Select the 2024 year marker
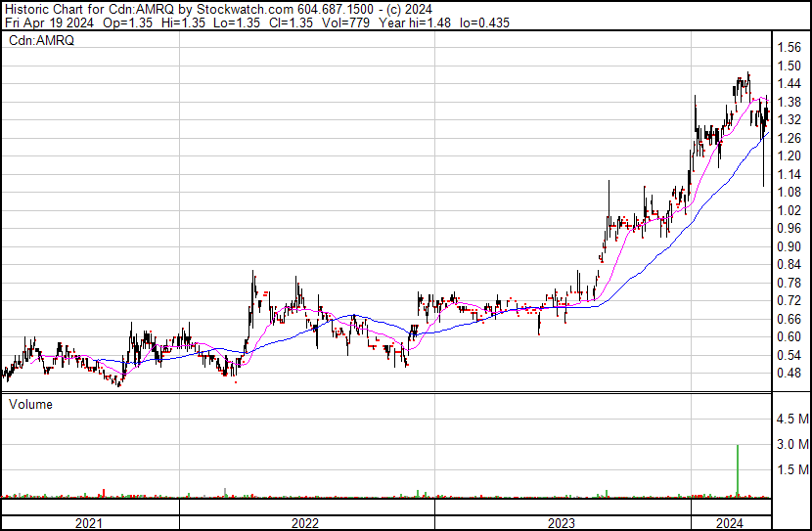The width and height of the screenshot is (812, 531). tap(729, 523)
